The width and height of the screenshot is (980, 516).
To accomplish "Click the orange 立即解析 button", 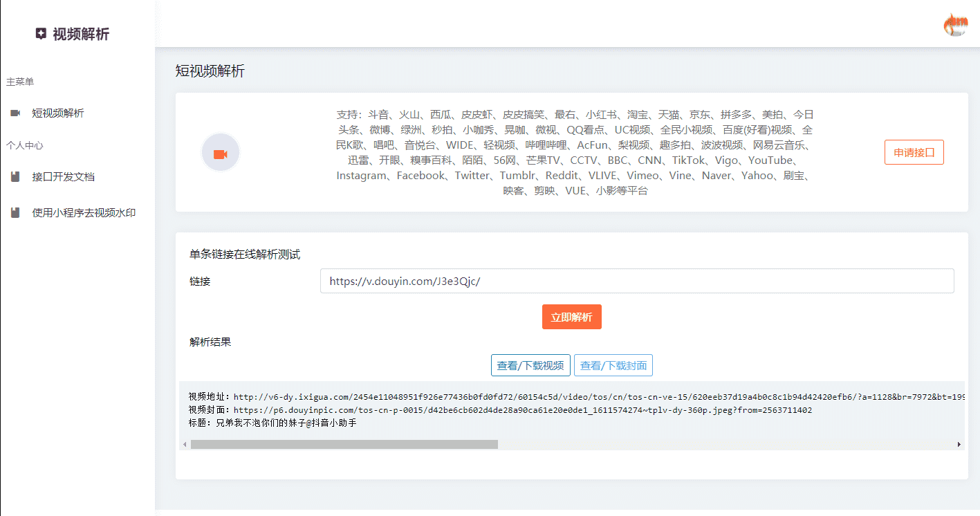I will (571, 316).
